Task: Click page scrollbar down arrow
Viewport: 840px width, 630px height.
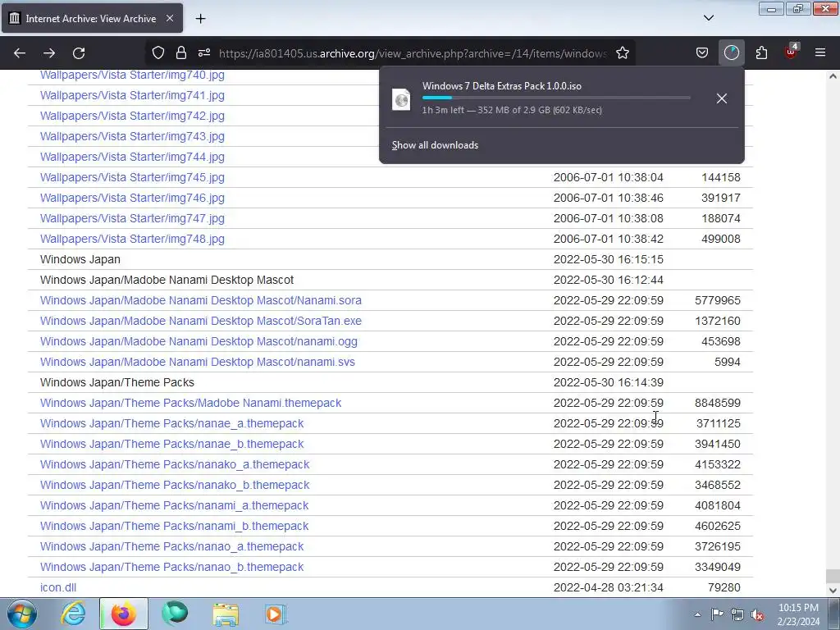Action: click(833, 590)
